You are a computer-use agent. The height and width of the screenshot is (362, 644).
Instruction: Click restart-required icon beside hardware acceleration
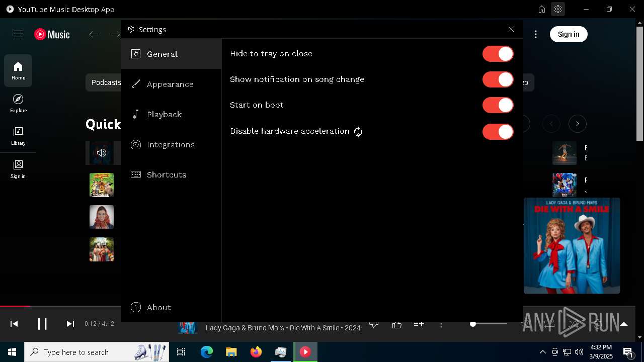[x=358, y=131]
